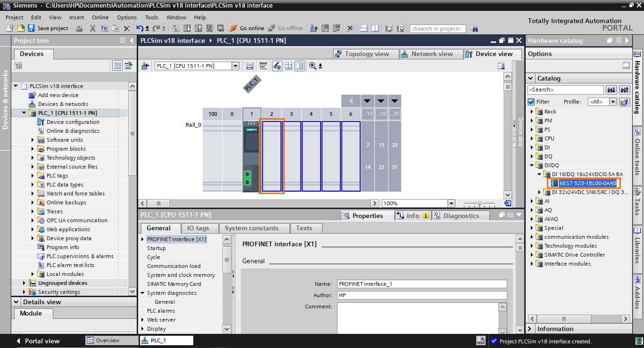Collapse the Catalog section chevron
Image resolution: width=644 pixels, height=348 pixels.
[x=531, y=79]
